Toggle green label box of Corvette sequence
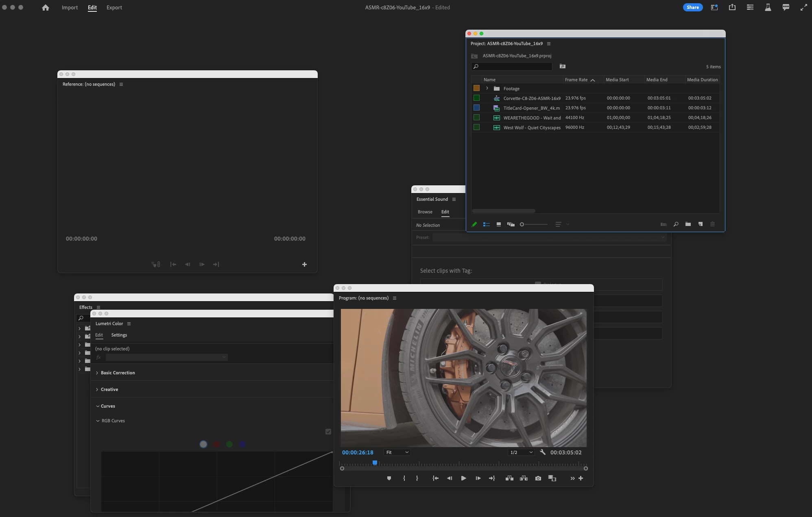This screenshot has height=517, width=812. tap(476, 98)
